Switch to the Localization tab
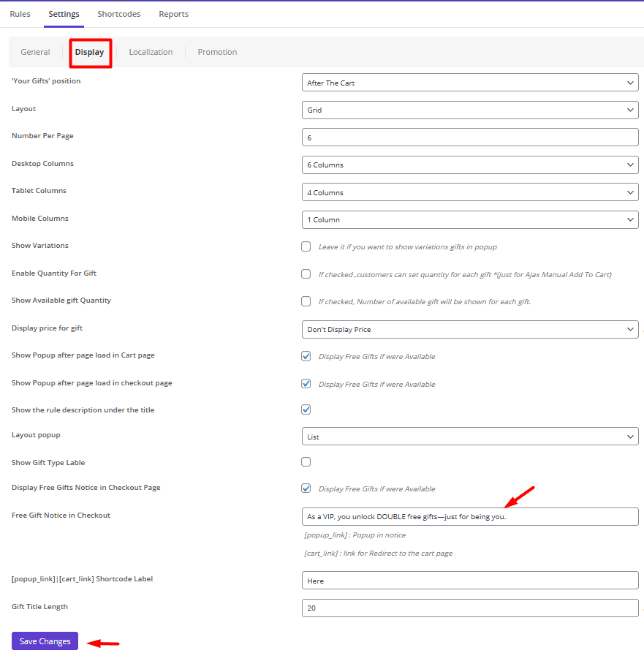The image size is (644, 653). coord(151,51)
